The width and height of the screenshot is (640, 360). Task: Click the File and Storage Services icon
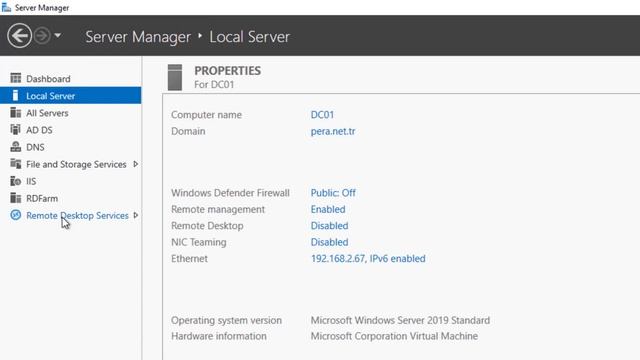[16, 164]
